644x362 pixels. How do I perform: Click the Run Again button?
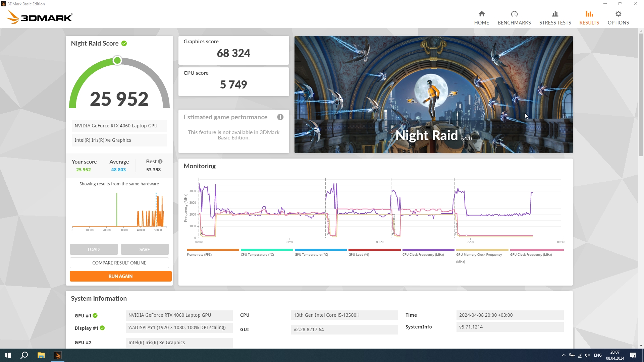tap(120, 276)
